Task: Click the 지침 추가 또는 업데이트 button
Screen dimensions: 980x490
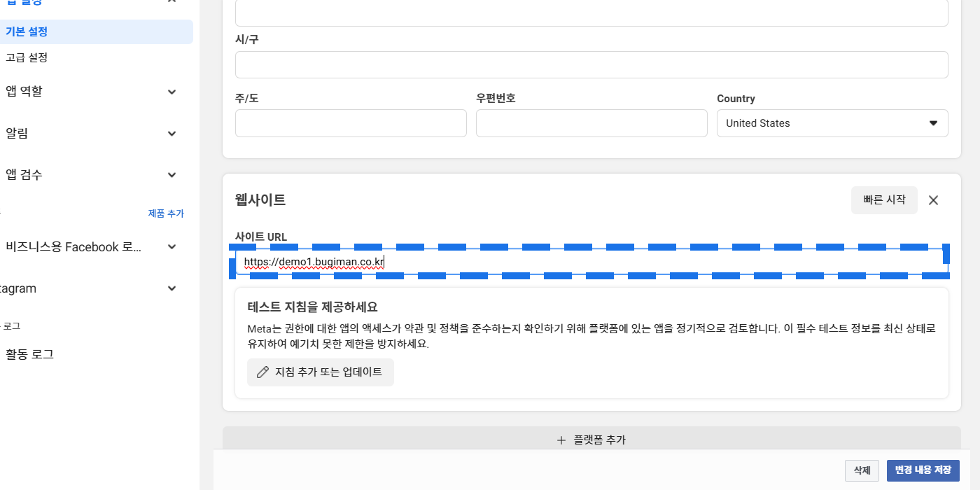Action: click(x=321, y=372)
